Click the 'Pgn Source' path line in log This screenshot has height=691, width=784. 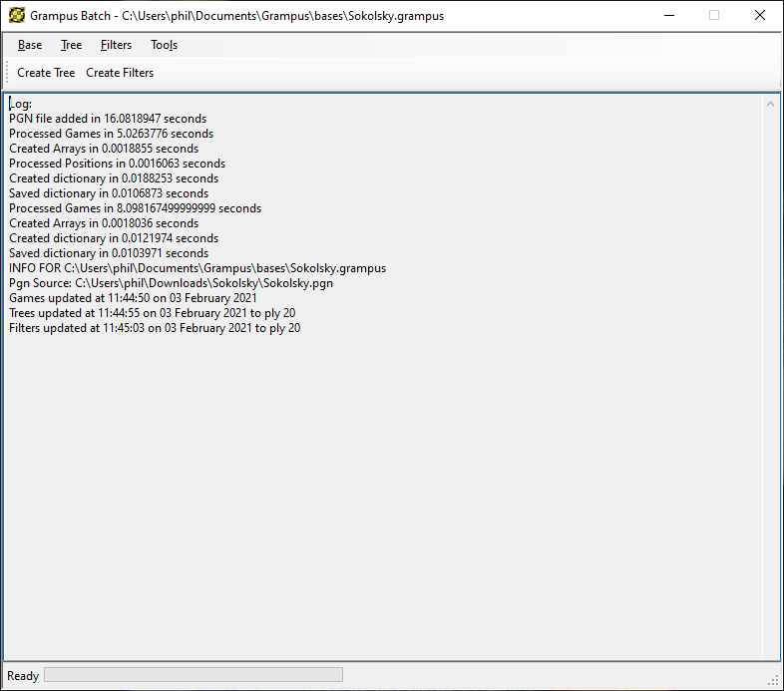[x=171, y=283]
